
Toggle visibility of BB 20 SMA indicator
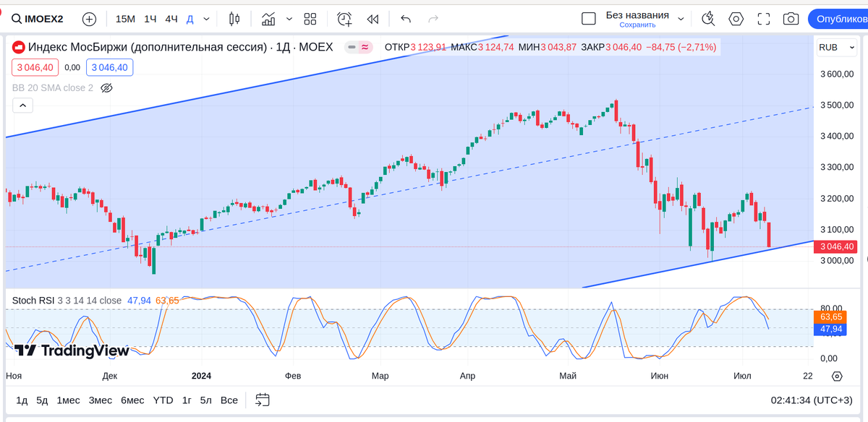pyautogui.click(x=106, y=88)
